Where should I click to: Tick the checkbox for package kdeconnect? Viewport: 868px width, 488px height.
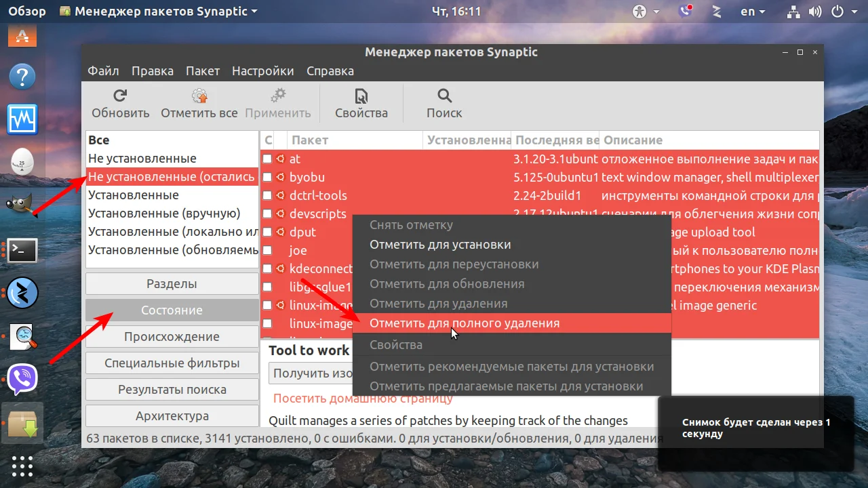pyautogui.click(x=267, y=268)
